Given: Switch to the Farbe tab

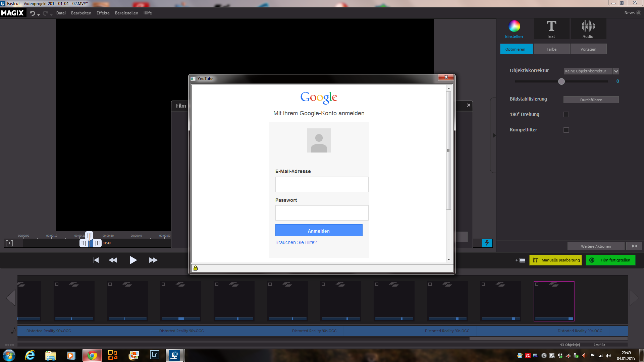Looking at the screenshot, I should pos(551,49).
